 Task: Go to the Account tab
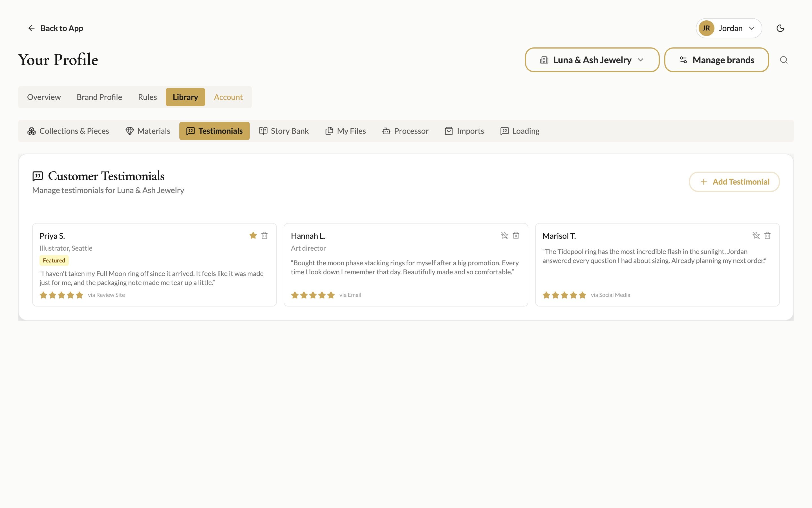228,97
